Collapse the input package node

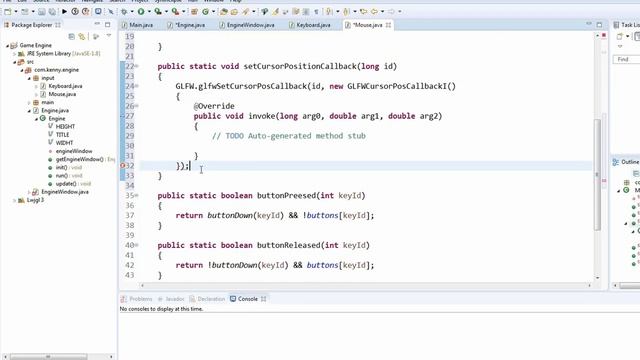(x=29, y=78)
